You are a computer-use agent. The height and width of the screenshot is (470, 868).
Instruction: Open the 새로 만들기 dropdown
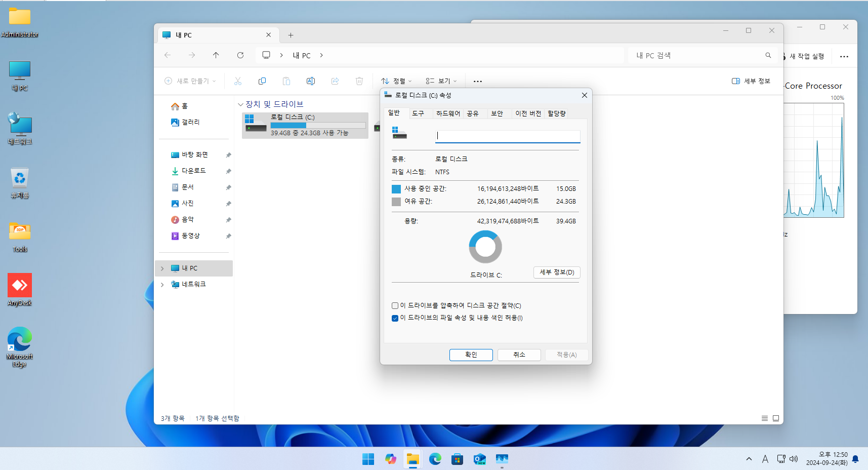[190, 81]
